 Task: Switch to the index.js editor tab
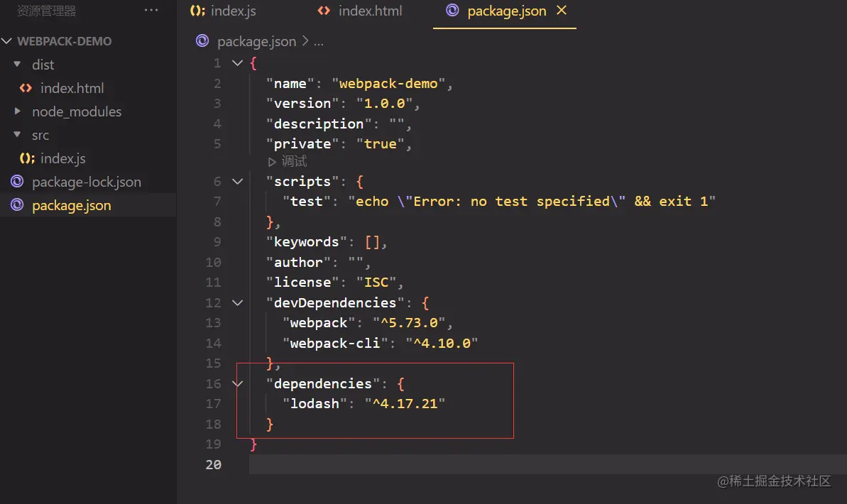click(233, 11)
